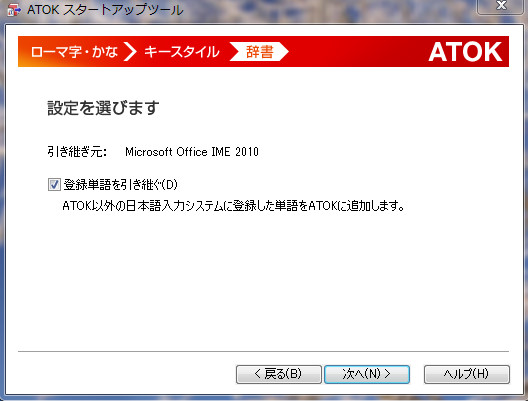Select the highlighted 辞書 step

(260, 52)
